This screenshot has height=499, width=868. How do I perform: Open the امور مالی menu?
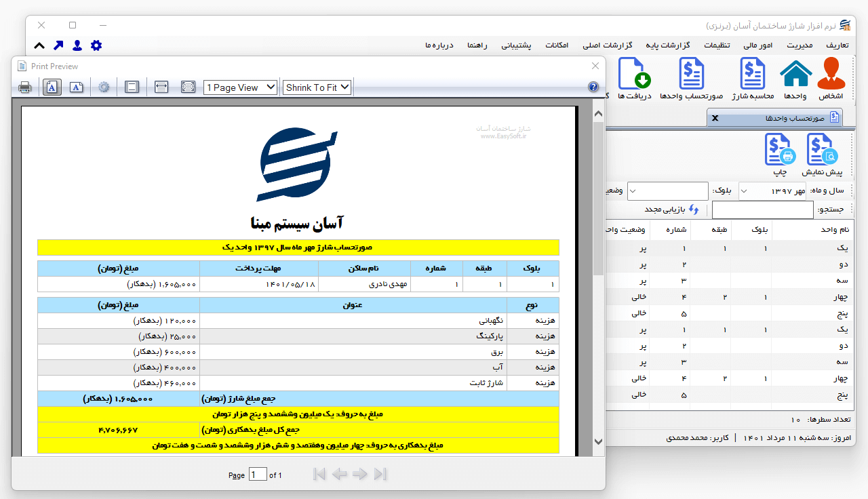[x=757, y=45]
